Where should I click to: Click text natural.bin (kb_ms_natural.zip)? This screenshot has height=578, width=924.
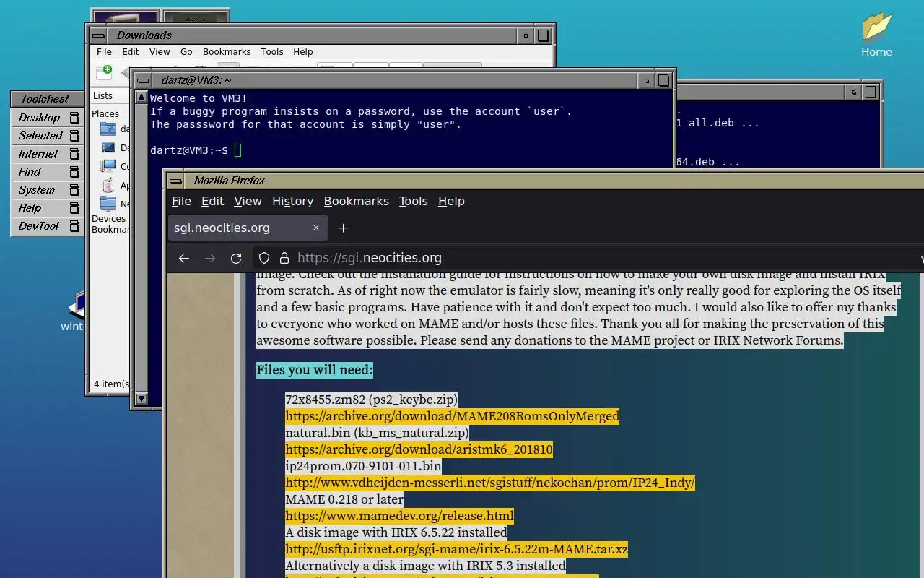pyautogui.click(x=377, y=433)
